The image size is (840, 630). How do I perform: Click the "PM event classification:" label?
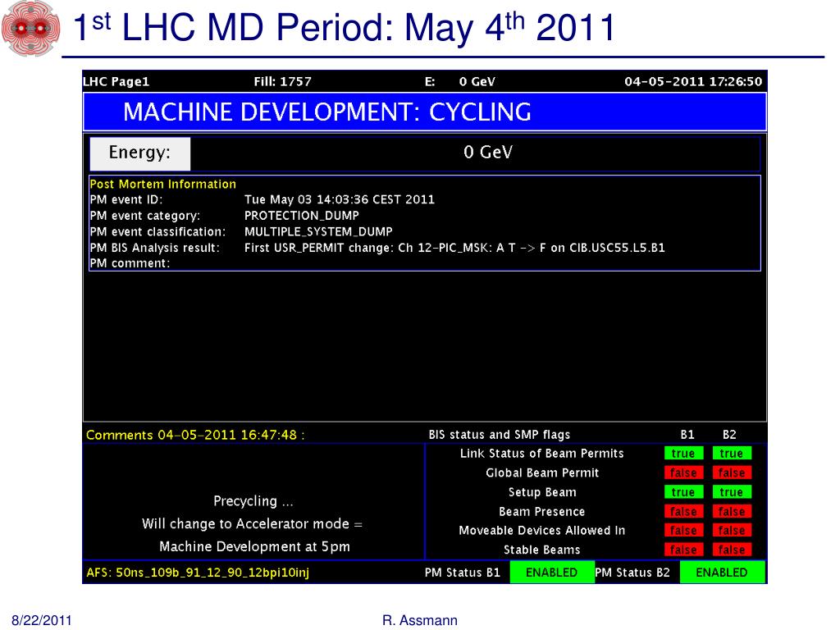click(157, 232)
